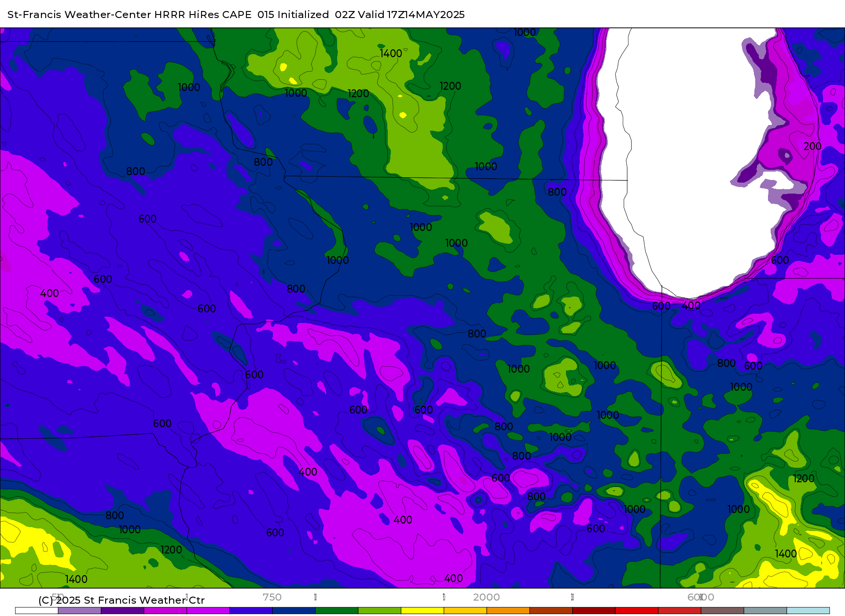Select the dark purple swatch in colorbar

[122, 611]
